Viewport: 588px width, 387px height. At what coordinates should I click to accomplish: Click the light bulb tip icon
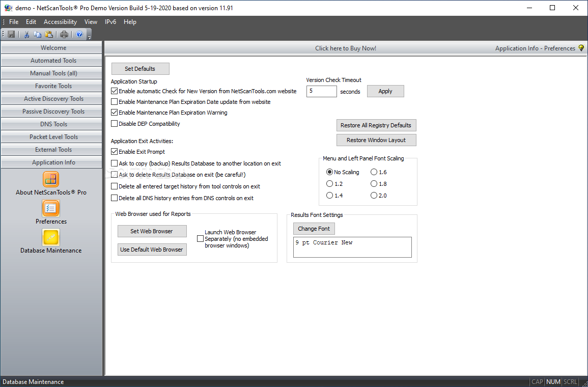click(x=581, y=48)
